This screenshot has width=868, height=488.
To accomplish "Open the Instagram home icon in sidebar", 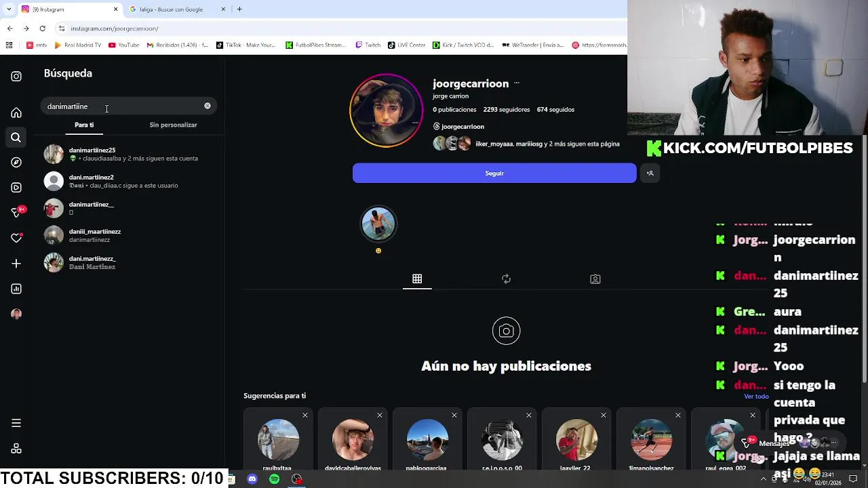I will pos(16,113).
